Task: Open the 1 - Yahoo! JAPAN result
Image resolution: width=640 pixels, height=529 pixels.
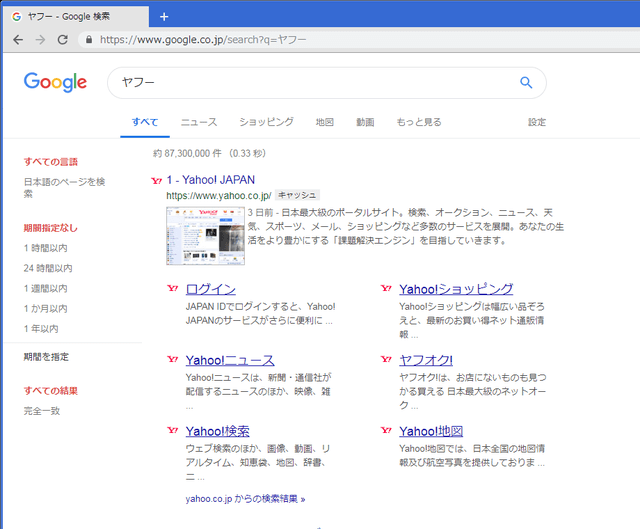Action: pyautogui.click(x=211, y=180)
